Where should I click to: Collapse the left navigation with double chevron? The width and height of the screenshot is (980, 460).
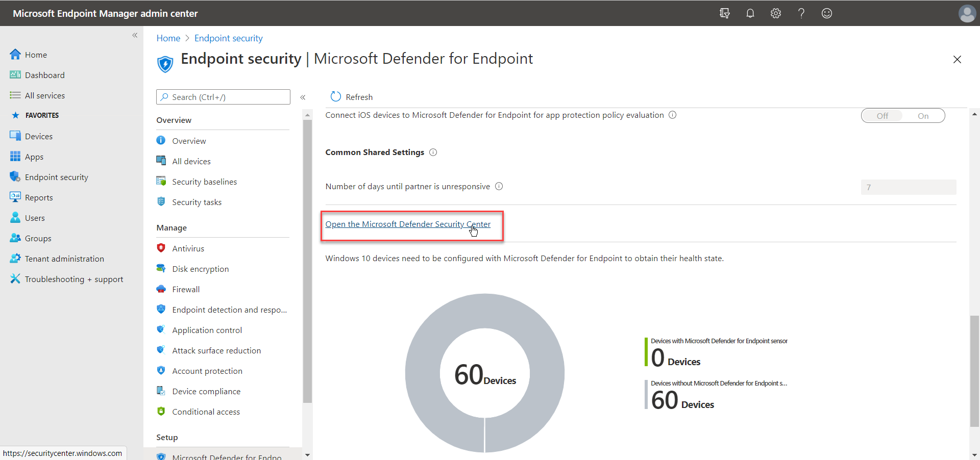tap(135, 35)
